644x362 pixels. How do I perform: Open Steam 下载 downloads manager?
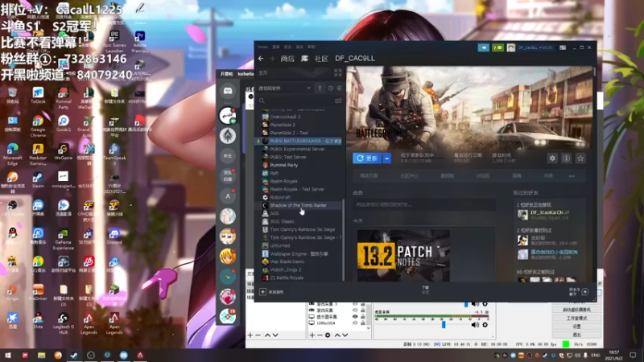point(425,290)
